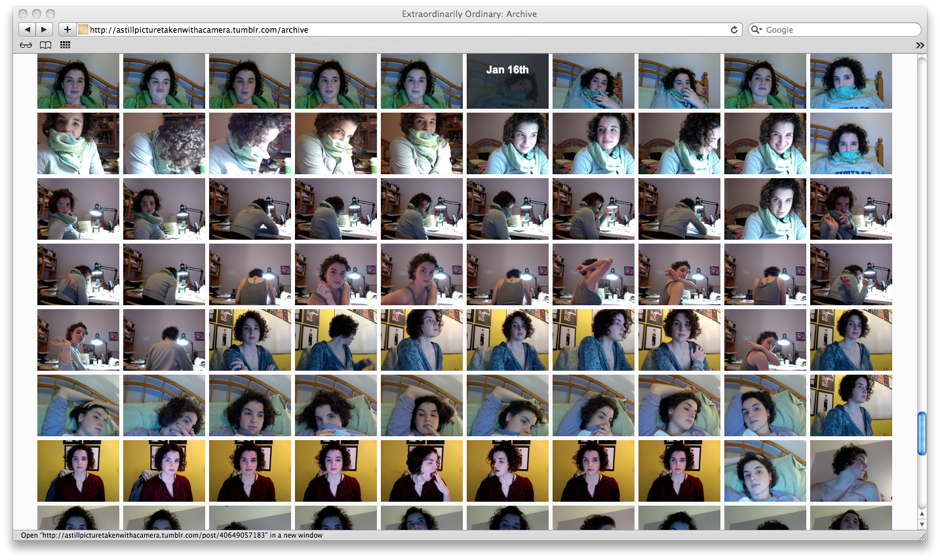The image size is (940, 560).
Task: Open Top Sites with the grid icon
Action: click(x=65, y=45)
